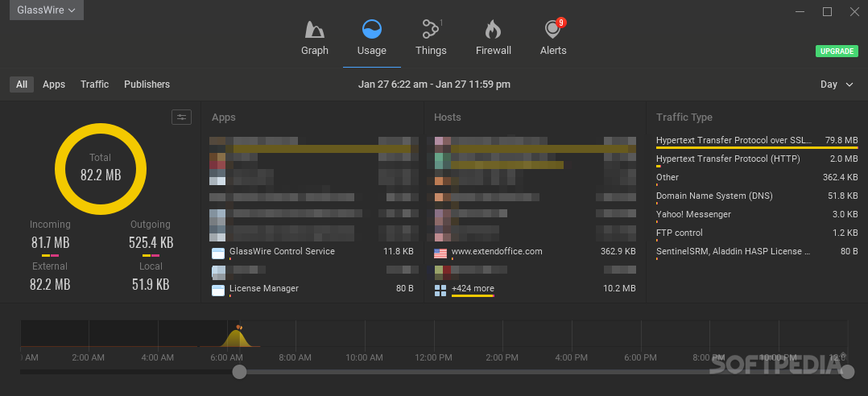Click the Incoming 81.7 MB value
Screen dimensions: 868x396
pos(50,243)
